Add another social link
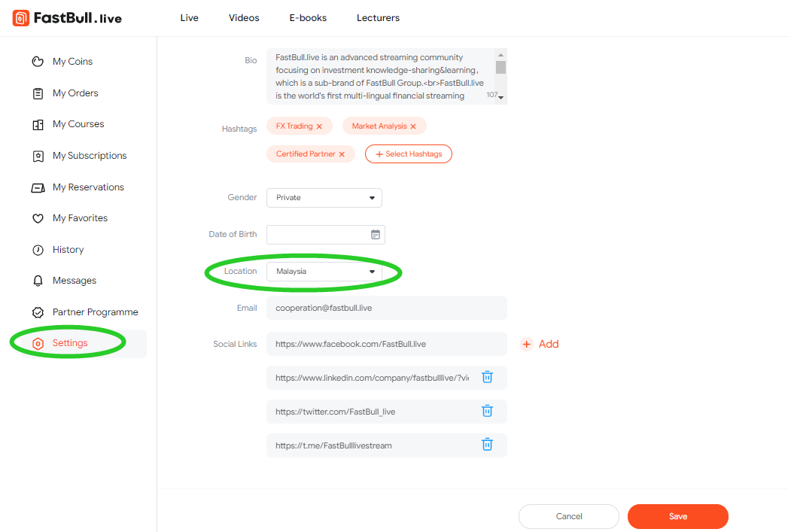This screenshot has width=788, height=532. 540,344
